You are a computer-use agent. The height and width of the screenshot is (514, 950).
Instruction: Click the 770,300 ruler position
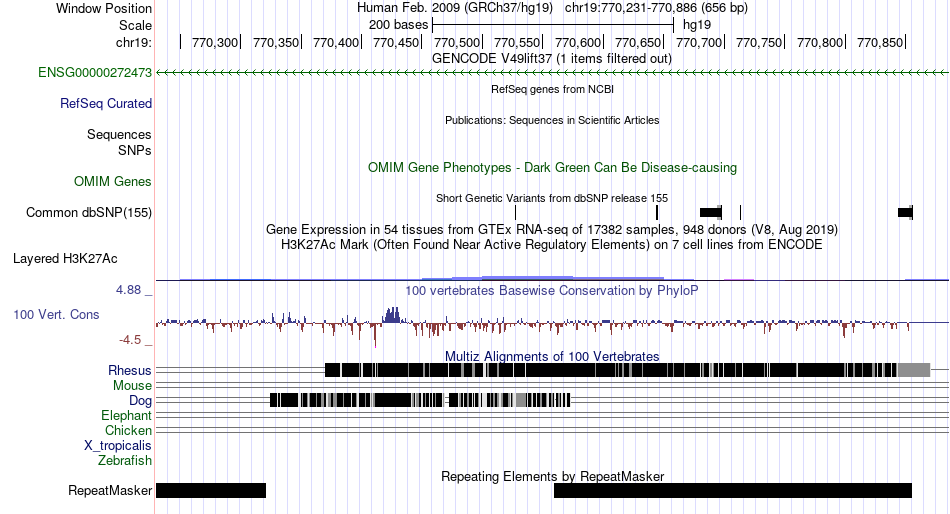coord(214,42)
